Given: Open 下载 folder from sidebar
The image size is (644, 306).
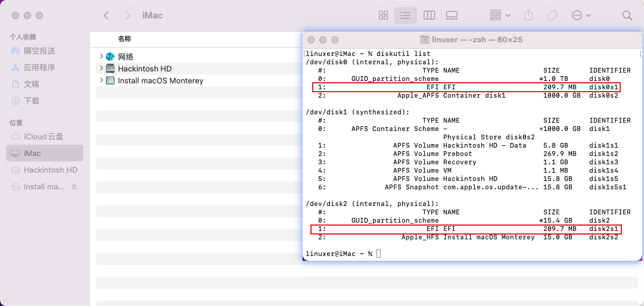Looking at the screenshot, I should (x=32, y=101).
